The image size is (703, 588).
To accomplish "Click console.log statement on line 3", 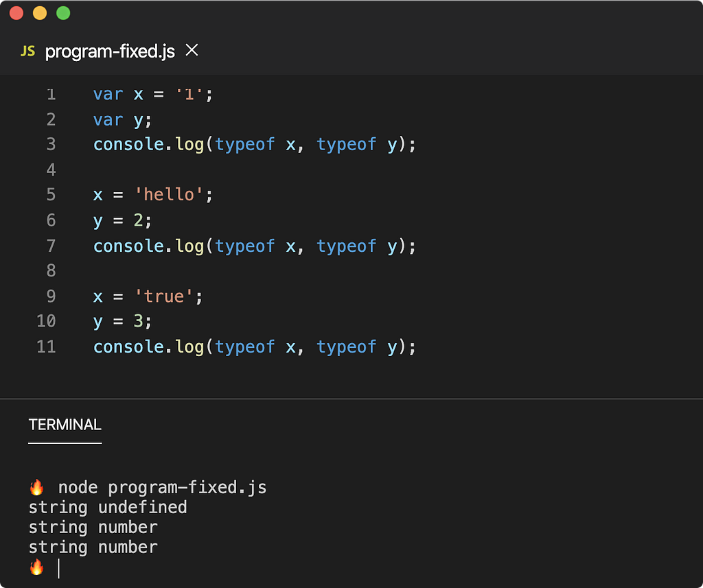I will (255, 145).
